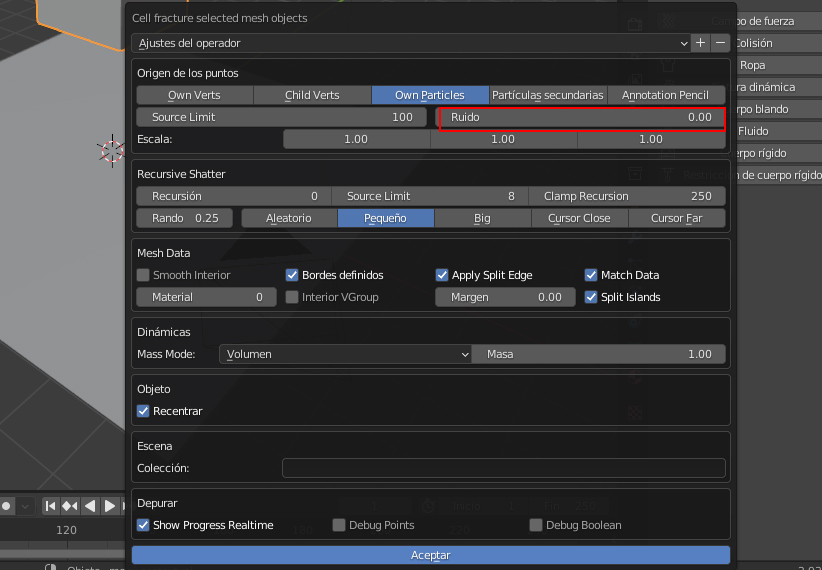Click frame 120 on timeline ruler
The width and height of the screenshot is (822, 570).
coord(67,530)
